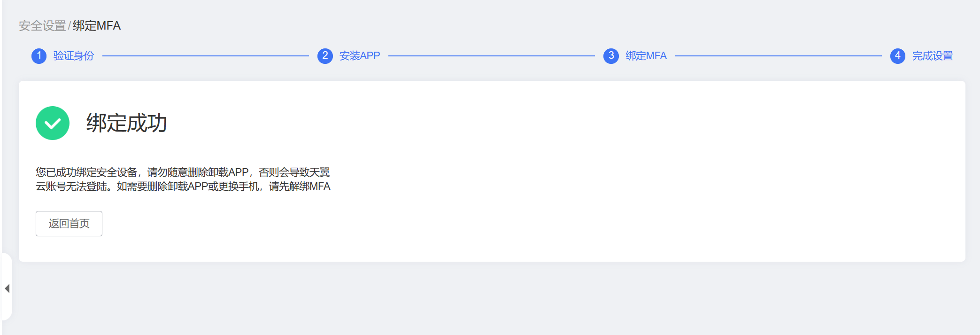Screen dimensions: 980x335
Task: Click the first line of the success description
Action: 183,172
